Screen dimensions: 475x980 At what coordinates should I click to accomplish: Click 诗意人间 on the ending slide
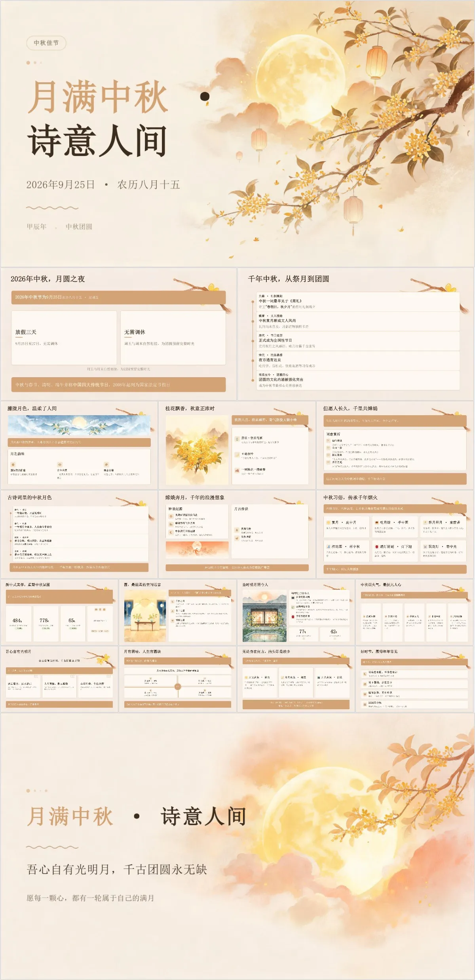pyautogui.click(x=203, y=816)
